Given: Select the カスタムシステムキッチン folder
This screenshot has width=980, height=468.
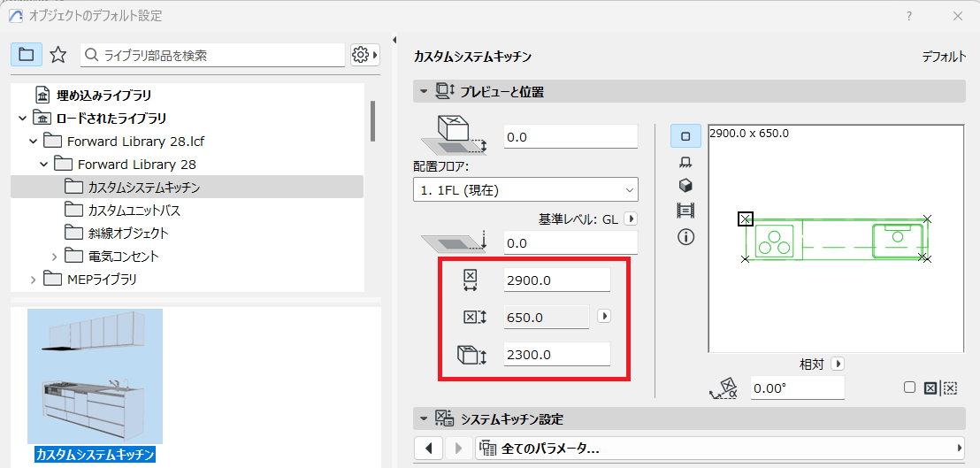Looking at the screenshot, I should point(187,187).
